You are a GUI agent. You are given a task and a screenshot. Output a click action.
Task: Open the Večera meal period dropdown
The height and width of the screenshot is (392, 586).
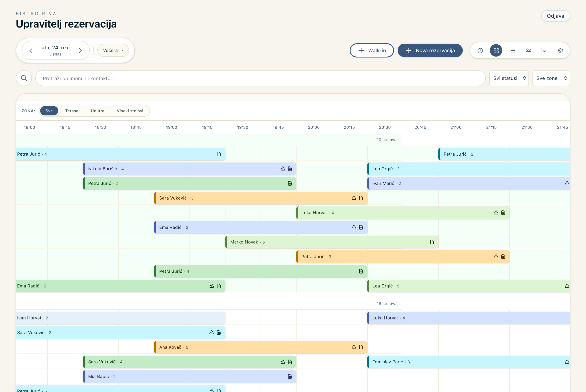(113, 51)
